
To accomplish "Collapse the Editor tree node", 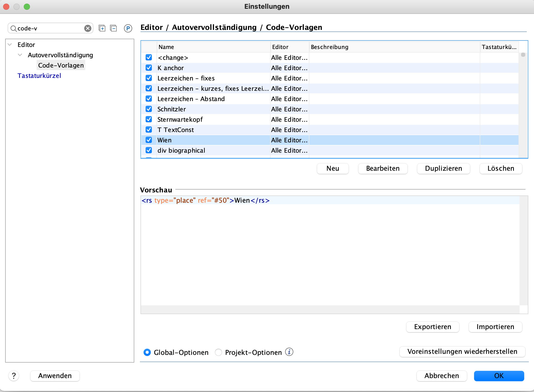I will click(10, 45).
